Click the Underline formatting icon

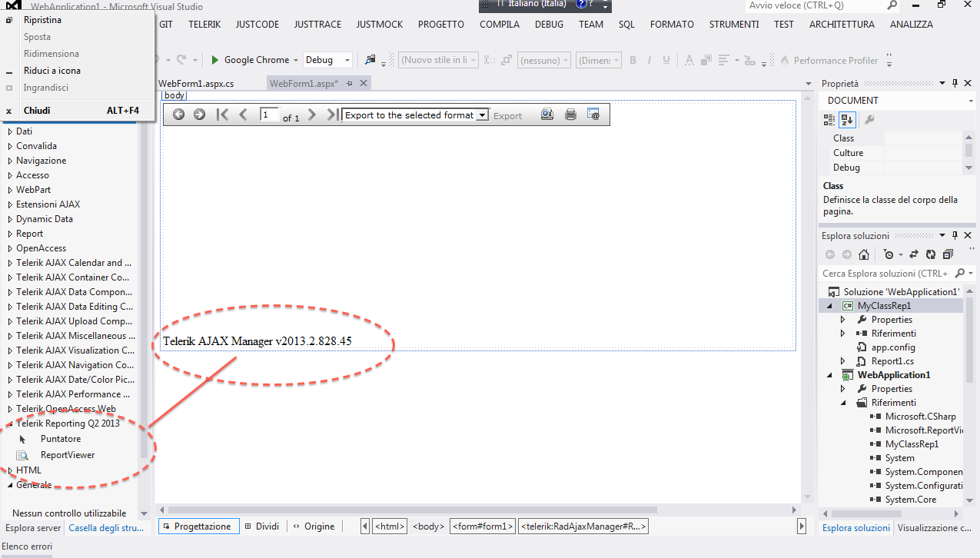click(667, 60)
